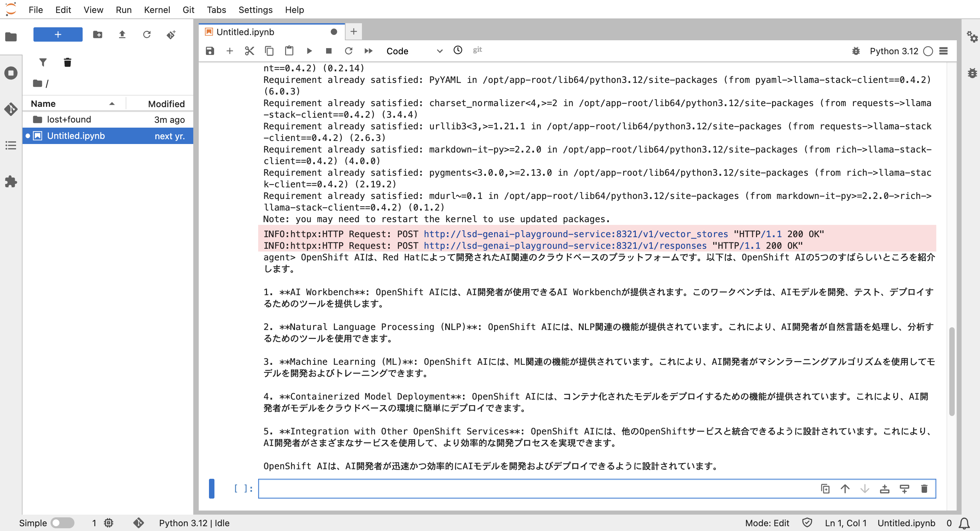
Task: Open Extension Manager puzzle icon
Action: (11, 182)
